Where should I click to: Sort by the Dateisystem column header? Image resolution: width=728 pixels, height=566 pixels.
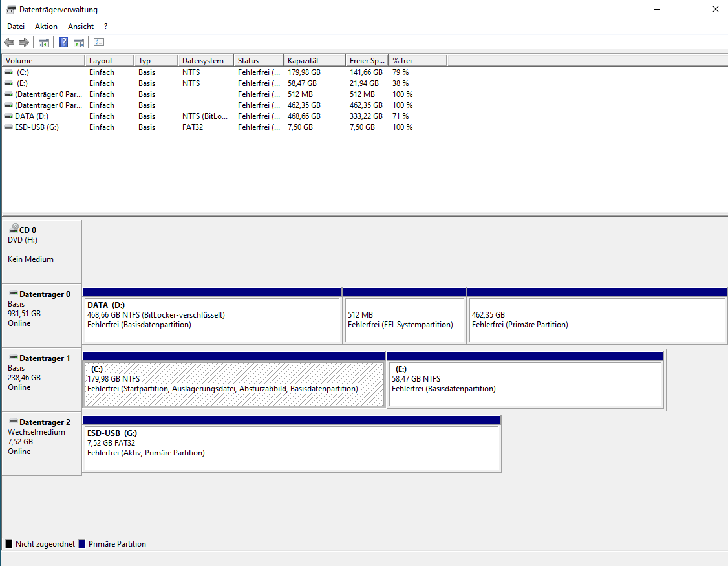click(x=206, y=60)
